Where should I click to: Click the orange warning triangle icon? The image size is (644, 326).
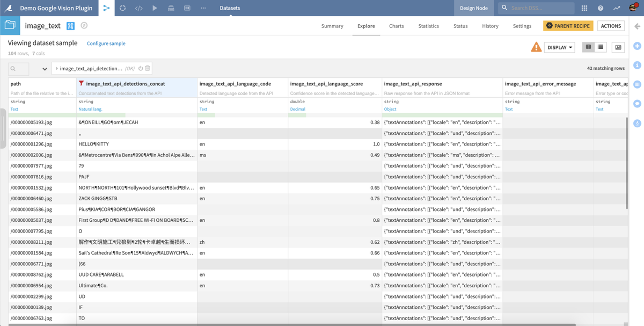click(x=536, y=47)
